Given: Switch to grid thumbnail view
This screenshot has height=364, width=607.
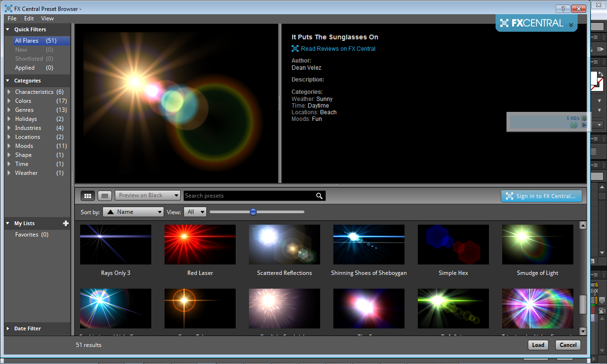Looking at the screenshot, I should (88, 195).
